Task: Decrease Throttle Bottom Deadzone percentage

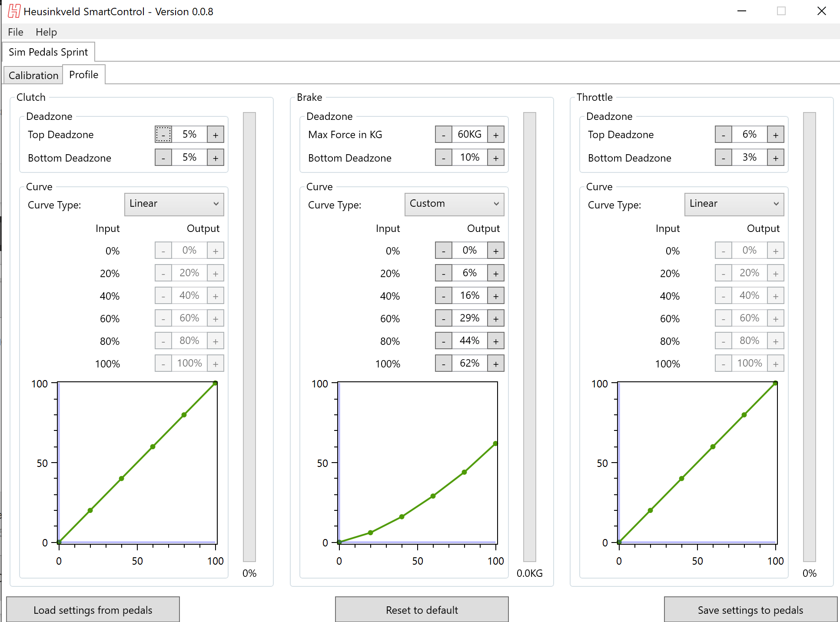Action: pyautogui.click(x=723, y=158)
